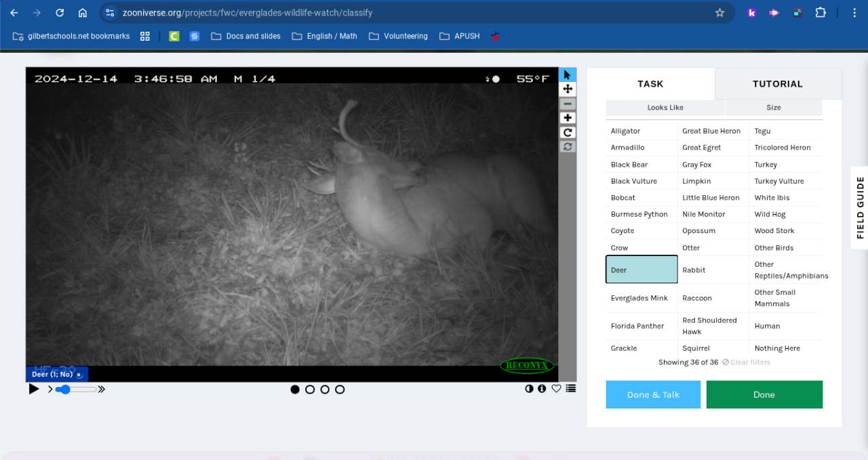Screen dimensions: 868x460
Task: Activate the pan/move image tool
Action: (568, 89)
